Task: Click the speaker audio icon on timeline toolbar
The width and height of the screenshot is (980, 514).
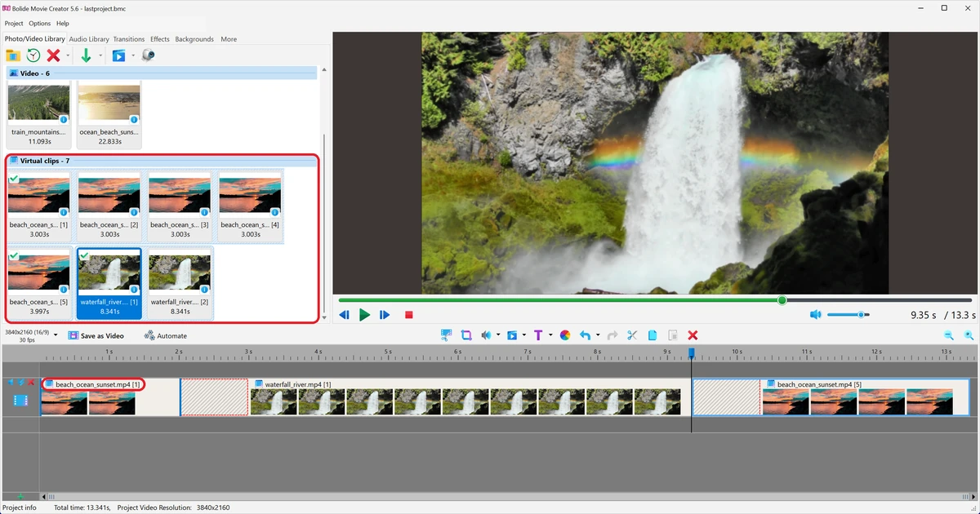Action: [x=487, y=335]
